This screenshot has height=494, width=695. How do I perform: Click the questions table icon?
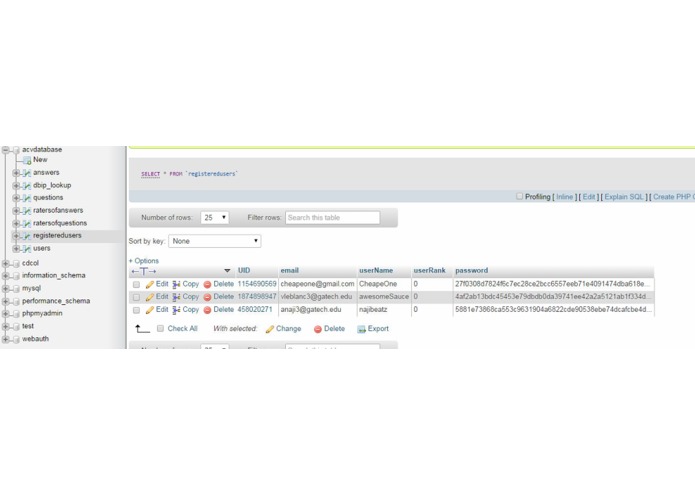[x=27, y=198]
